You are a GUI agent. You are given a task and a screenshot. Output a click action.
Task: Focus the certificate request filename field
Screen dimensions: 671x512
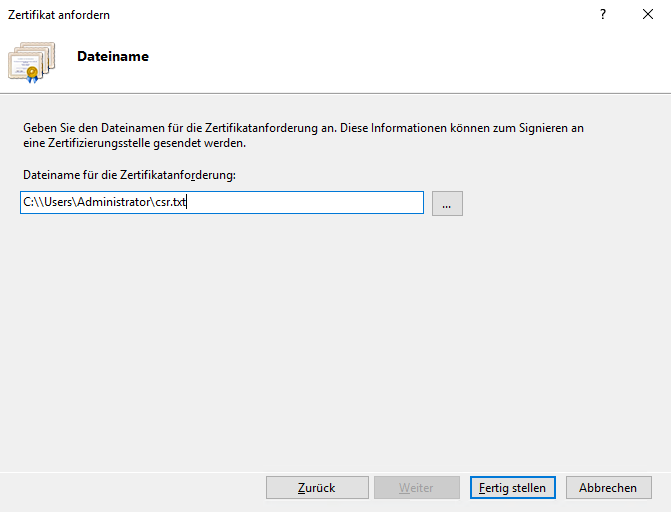[300, 203]
